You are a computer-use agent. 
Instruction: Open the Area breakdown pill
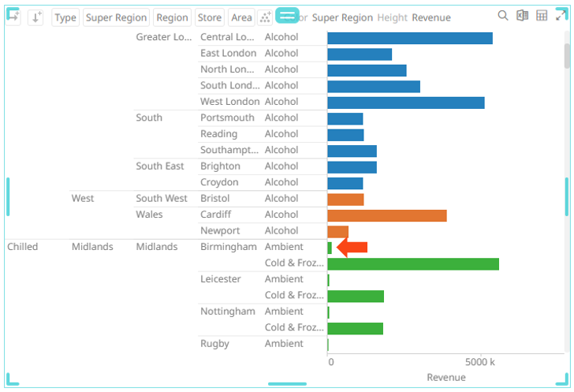point(241,17)
